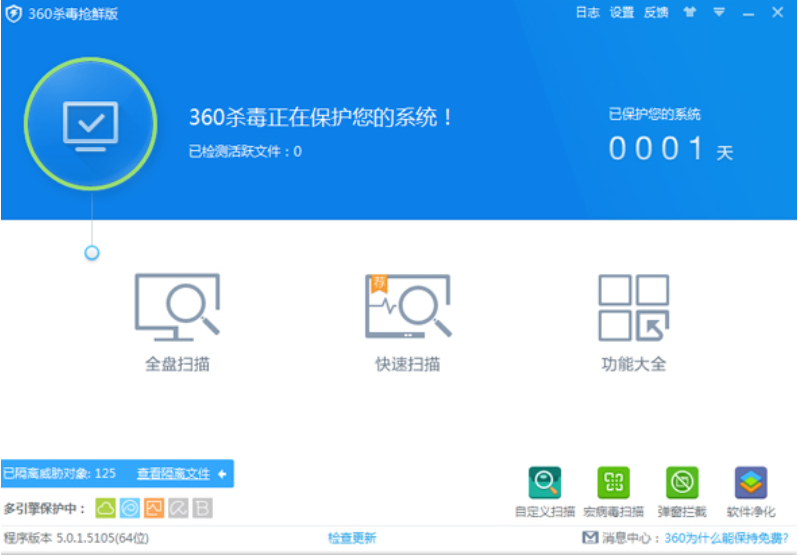This screenshot has height=555, width=798.
Task: Minimize the 360 antivirus window
Action: click(x=748, y=13)
